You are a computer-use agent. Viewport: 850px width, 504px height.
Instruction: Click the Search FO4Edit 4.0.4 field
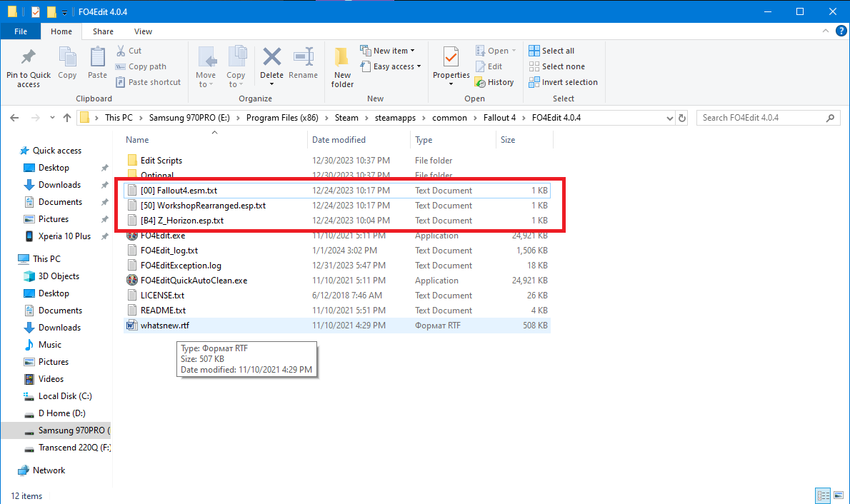tap(764, 118)
